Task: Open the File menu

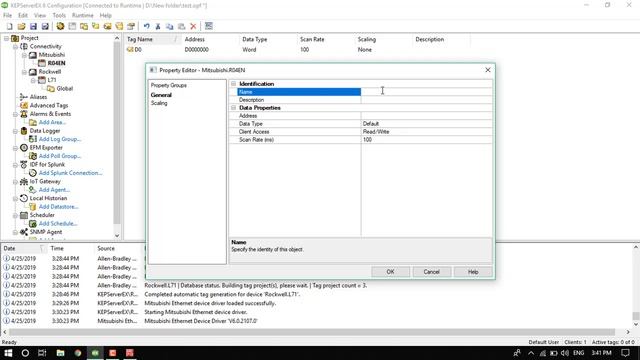Action: click(x=7, y=15)
